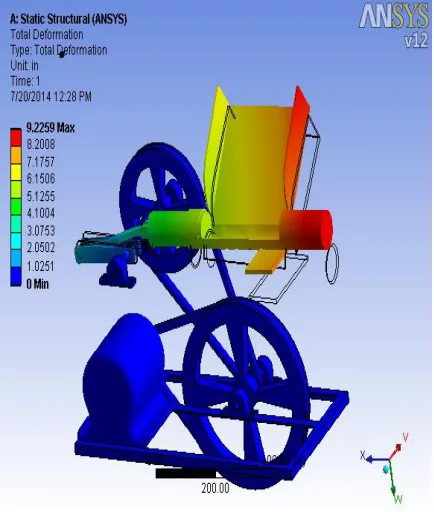Click the '200.00' scale ruler label
434x512 pixels.
[215, 489]
